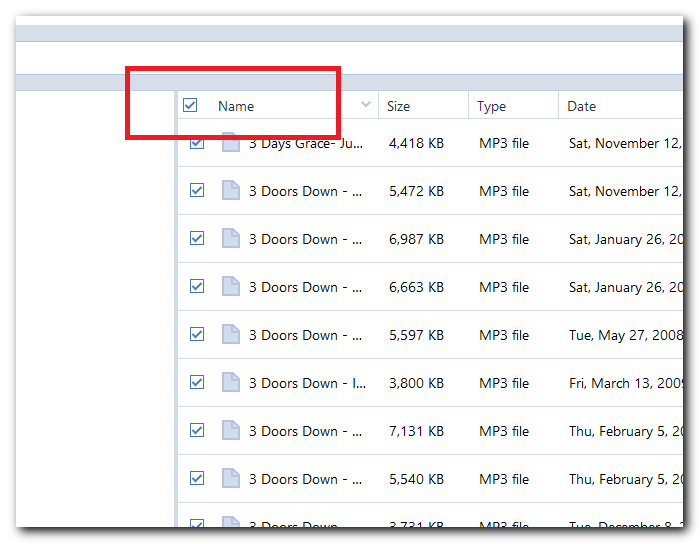The height and width of the screenshot is (544, 700).
Task: Select the file named "3 Days Grace- Ju..."
Action: [306, 144]
